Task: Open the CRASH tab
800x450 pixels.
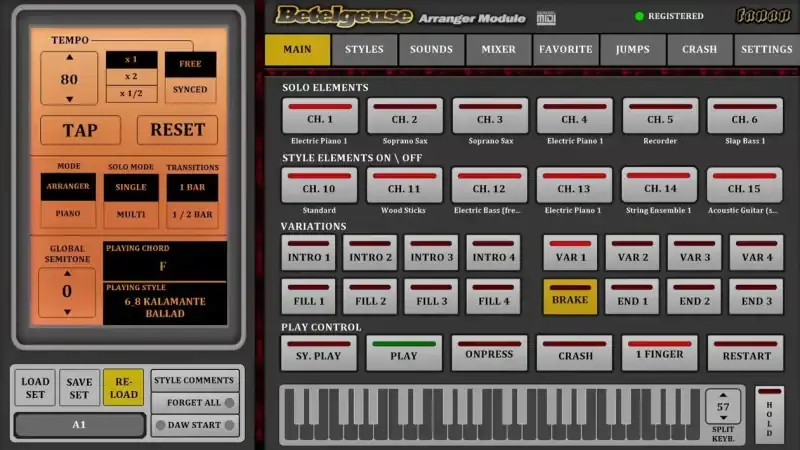Action: click(x=699, y=49)
